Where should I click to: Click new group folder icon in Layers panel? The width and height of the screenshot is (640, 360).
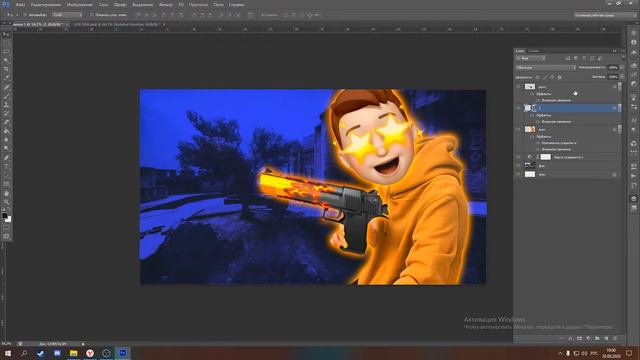coord(597,338)
